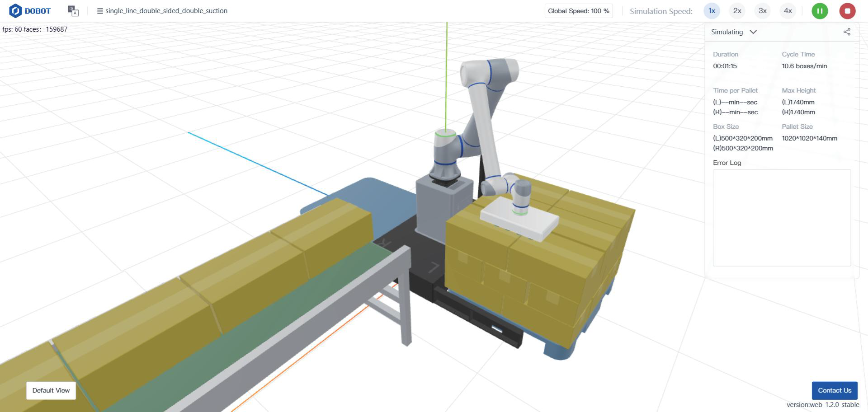Open the hamburger menu icon
This screenshot has height=412, width=868.
[100, 11]
